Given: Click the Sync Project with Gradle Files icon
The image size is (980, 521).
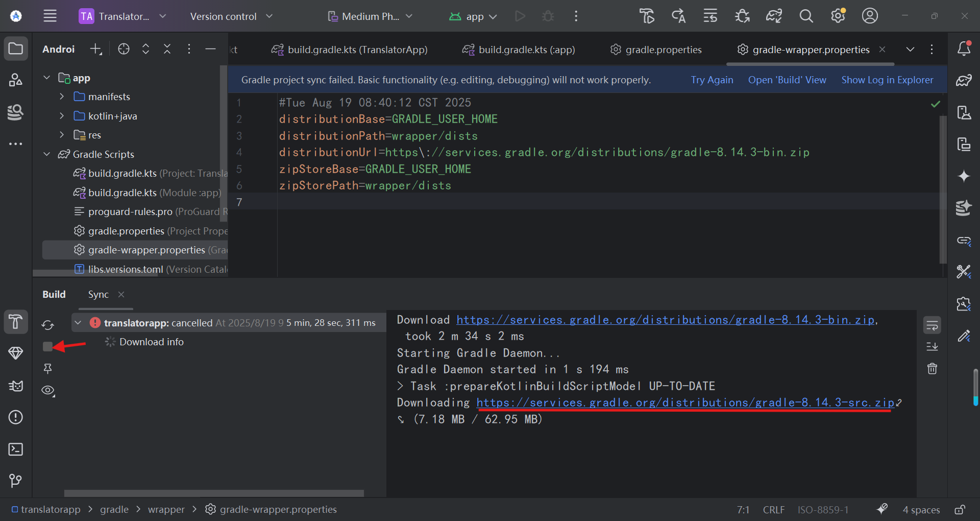Looking at the screenshot, I should [x=774, y=16].
